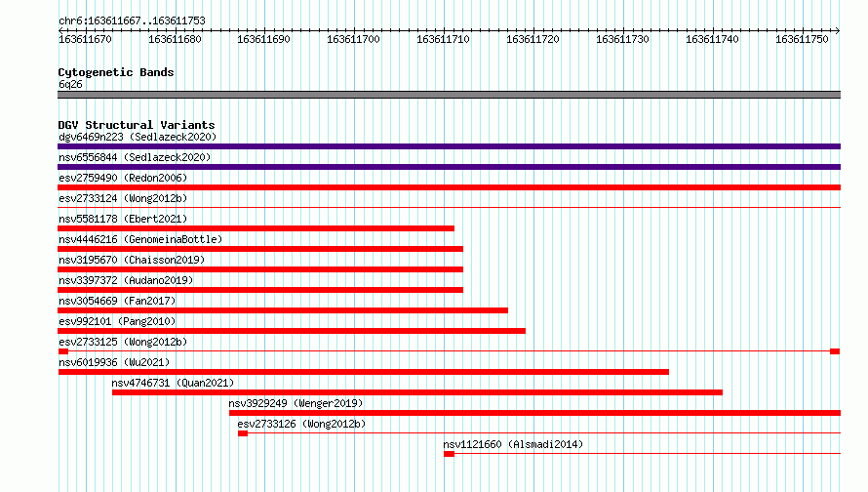Click ruler position 163611730

tap(623, 39)
